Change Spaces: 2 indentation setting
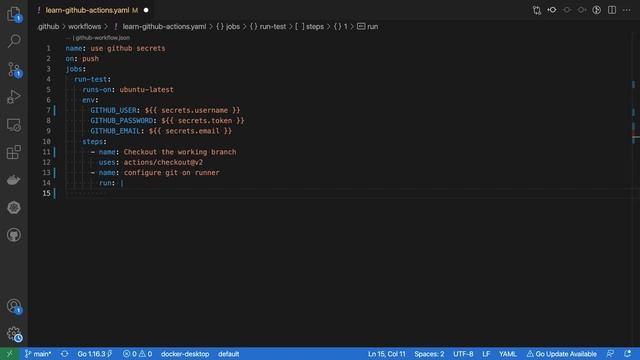The image size is (640, 360). (x=429, y=354)
